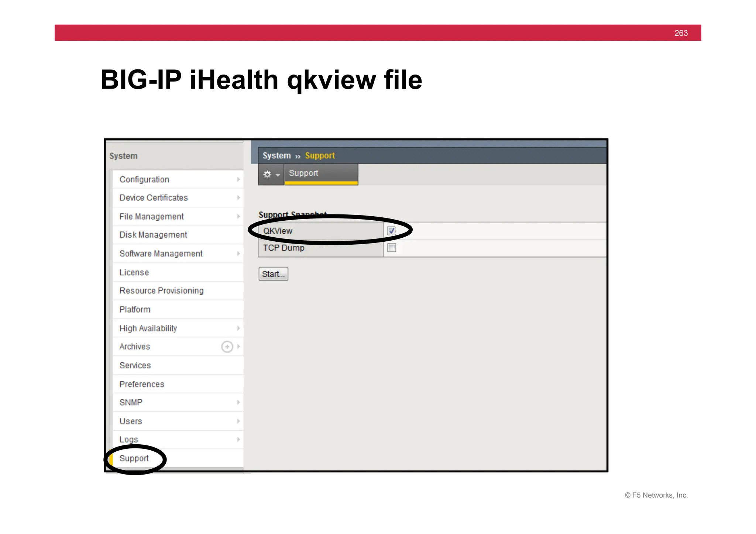Expand the Device Certificates submenu arrow
Screen dimensions: 756x534
[x=238, y=198]
